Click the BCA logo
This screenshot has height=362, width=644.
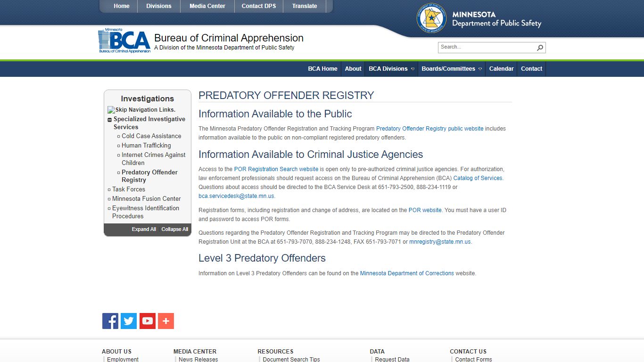(x=124, y=41)
